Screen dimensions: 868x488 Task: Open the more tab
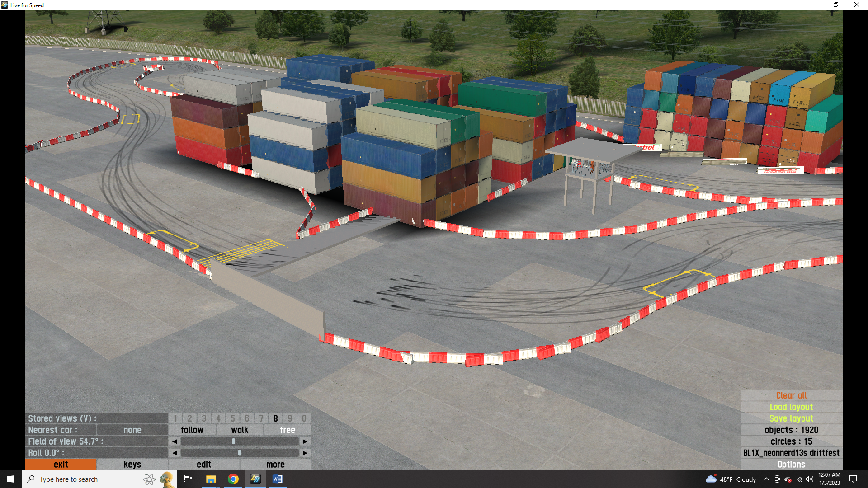[275, 465]
